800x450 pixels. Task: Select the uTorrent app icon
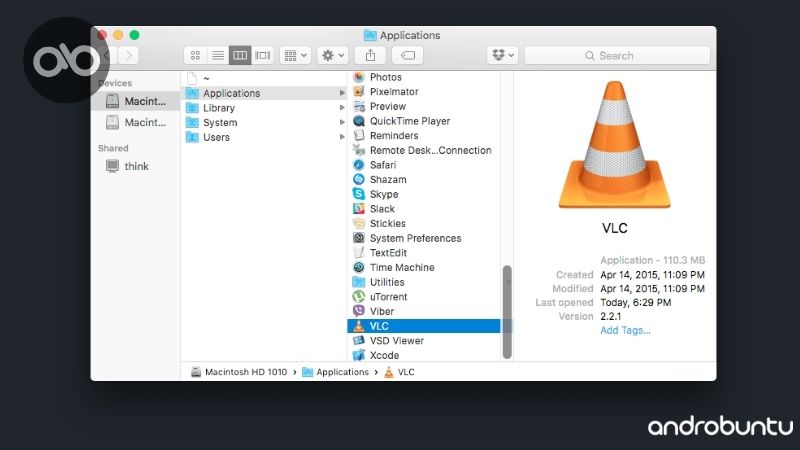359,296
